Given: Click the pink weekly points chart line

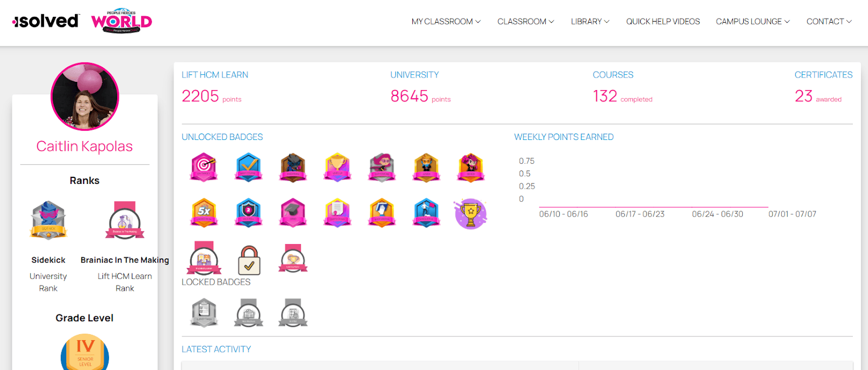Looking at the screenshot, I should point(653,207).
